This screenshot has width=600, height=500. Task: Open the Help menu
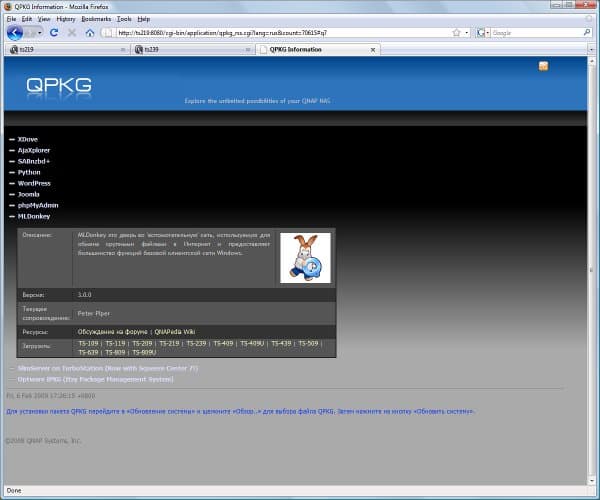click(143, 19)
